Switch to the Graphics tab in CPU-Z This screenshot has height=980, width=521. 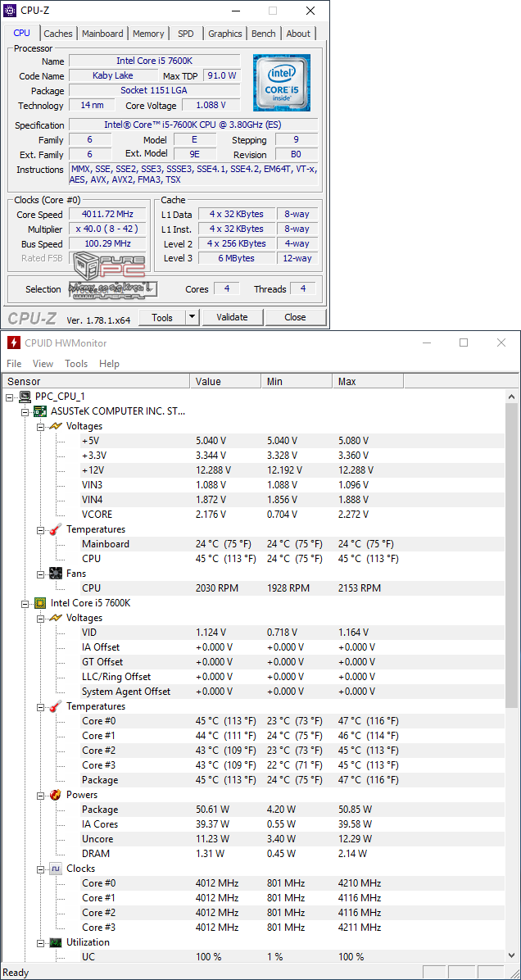coord(225,34)
